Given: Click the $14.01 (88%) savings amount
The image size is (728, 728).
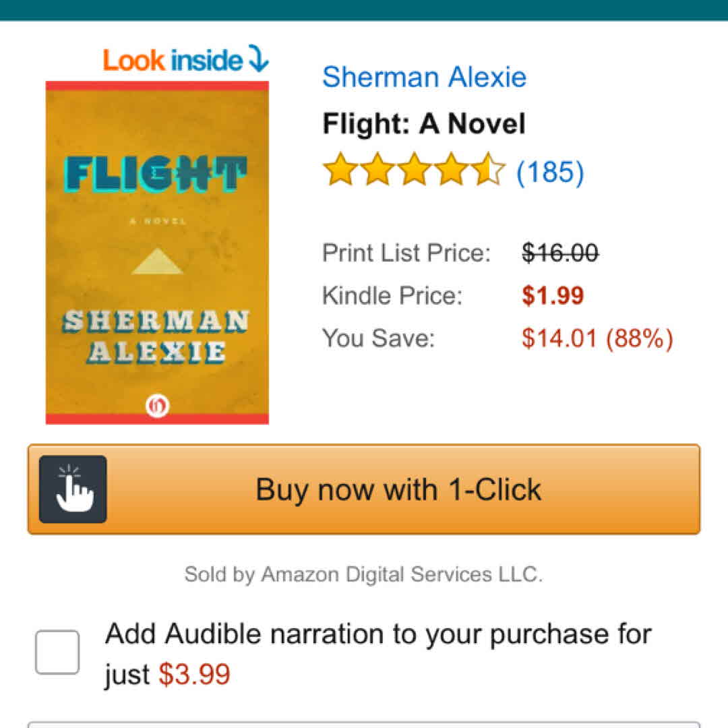Looking at the screenshot, I should point(597,338).
